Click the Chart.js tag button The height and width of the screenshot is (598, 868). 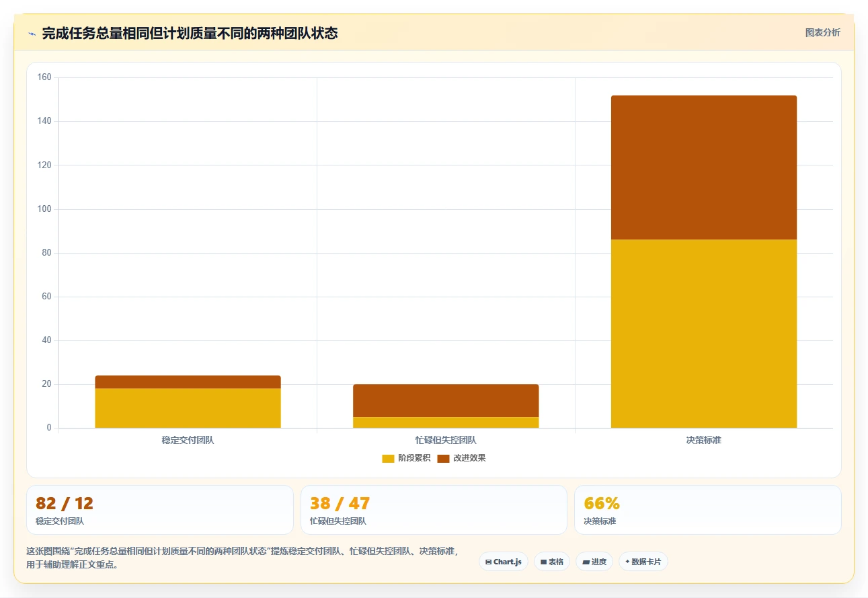click(x=504, y=562)
